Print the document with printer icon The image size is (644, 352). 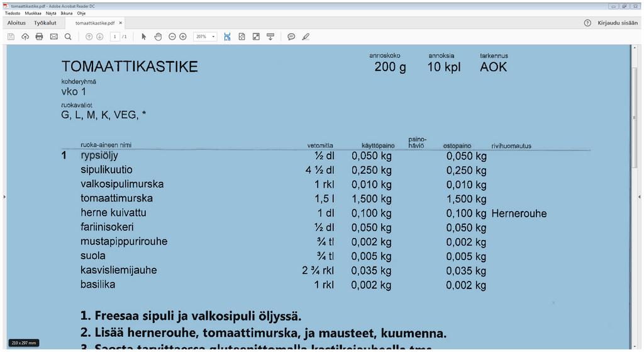click(x=39, y=37)
